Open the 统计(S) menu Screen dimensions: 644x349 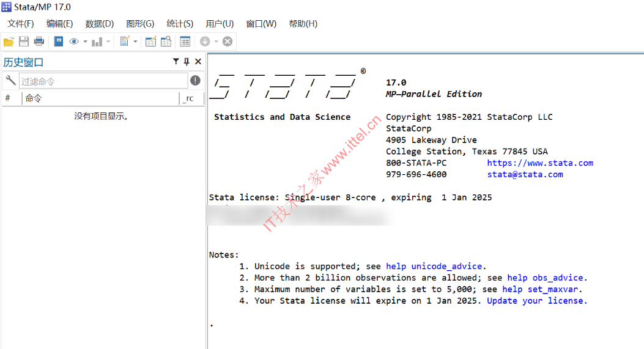point(180,24)
